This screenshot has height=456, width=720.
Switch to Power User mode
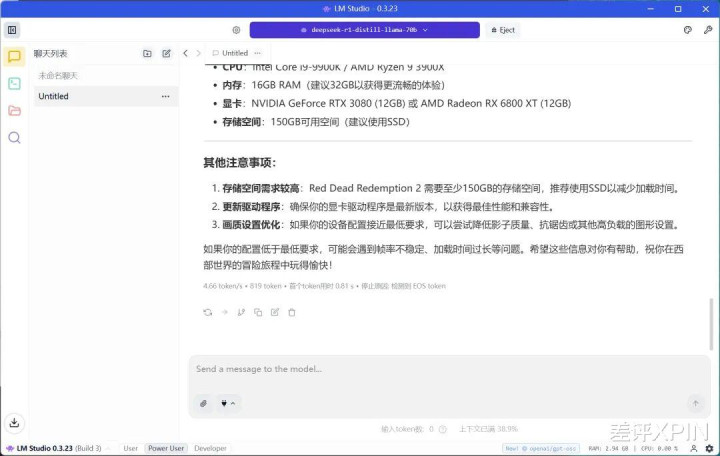click(x=166, y=448)
